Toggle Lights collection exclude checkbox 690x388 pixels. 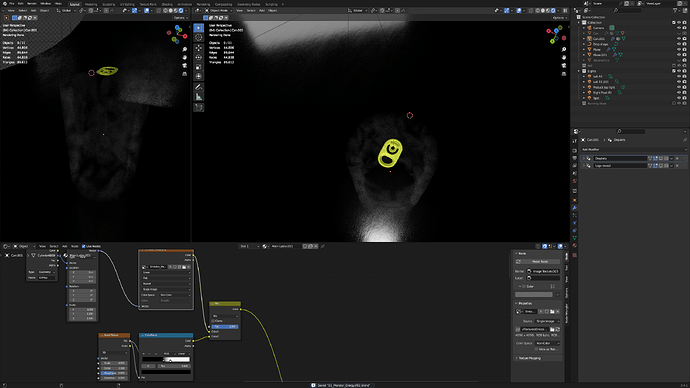[x=674, y=71]
